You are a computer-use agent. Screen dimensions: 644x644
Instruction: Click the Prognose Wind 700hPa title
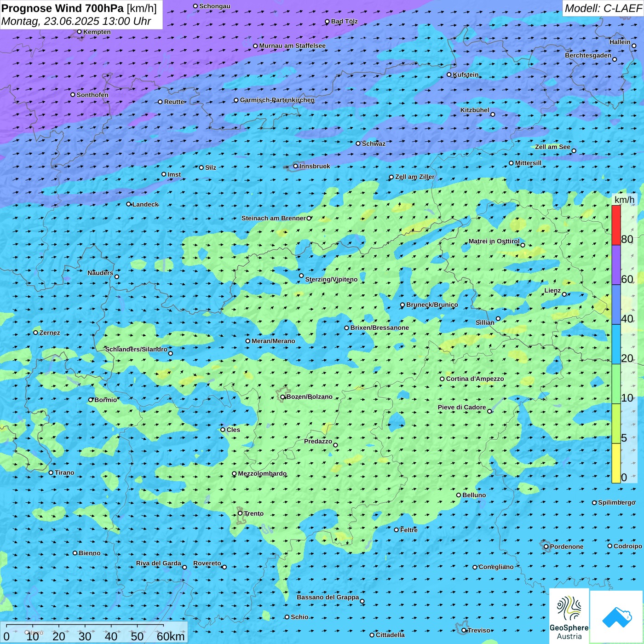pyautogui.click(x=63, y=8)
